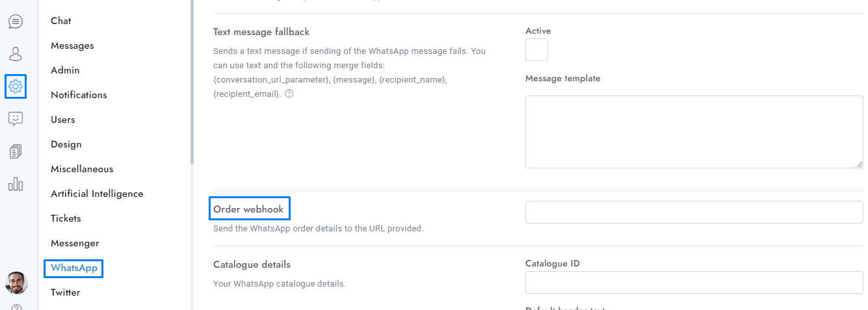The image size is (868, 310).
Task: Focus the Order webhook URL field
Action: coord(694,213)
